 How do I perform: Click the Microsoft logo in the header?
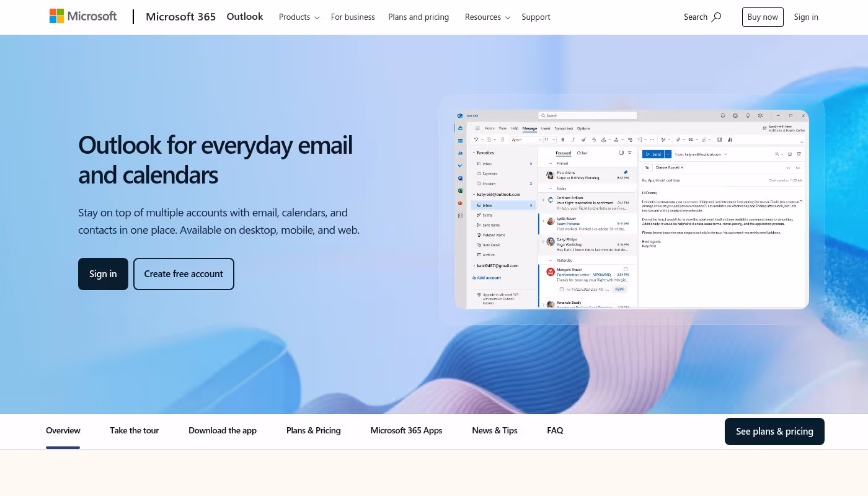coord(83,16)
